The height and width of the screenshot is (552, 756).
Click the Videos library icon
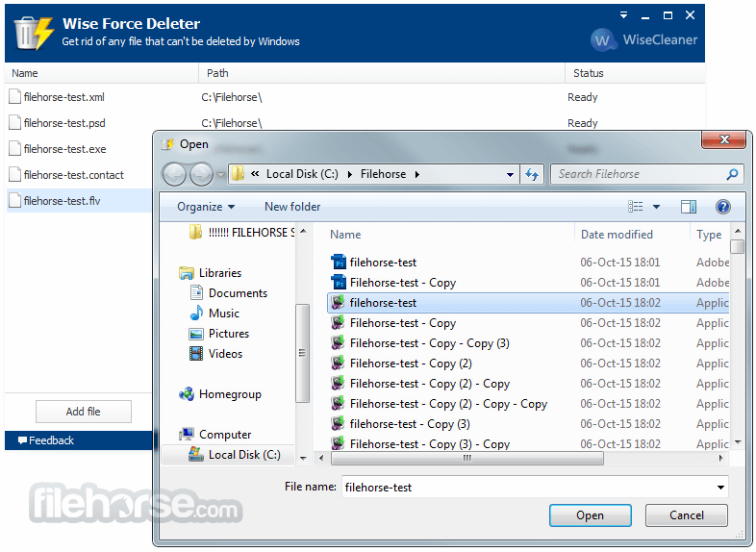[196, 354]
